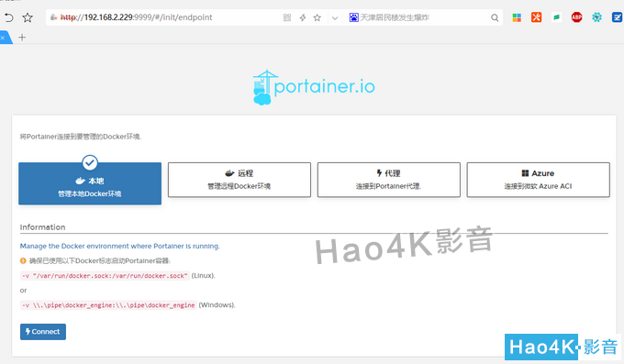Click the Docker whale icon in 远程 card

(229, 173)
